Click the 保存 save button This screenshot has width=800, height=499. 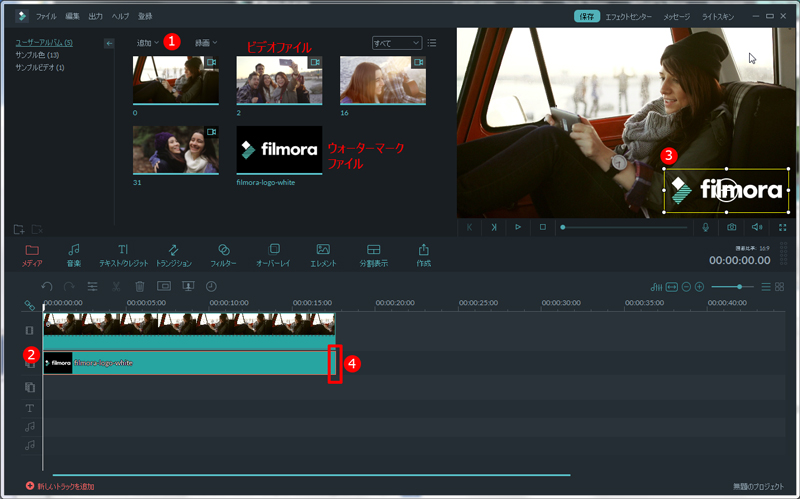coord(587,16)
